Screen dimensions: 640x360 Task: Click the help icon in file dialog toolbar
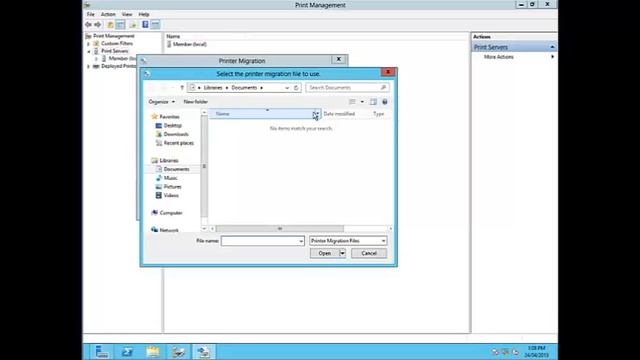[x=384, y=102]
